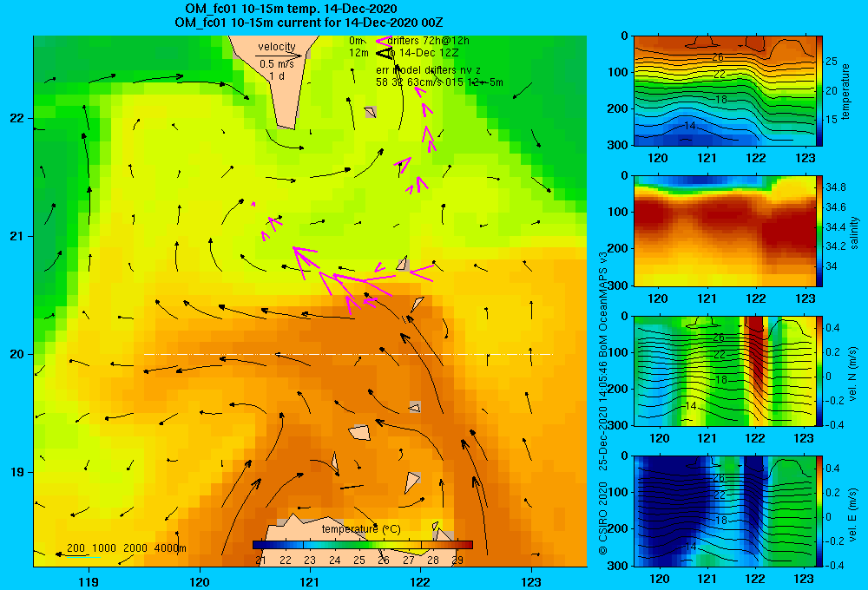Click the black 12m drifter arrowhead legend symbol
Viewport: 868px width, 590px height.
(x=384, y=53)
